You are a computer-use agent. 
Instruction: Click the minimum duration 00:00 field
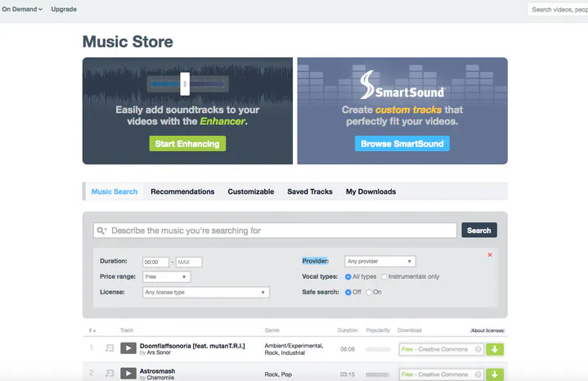(x=155, y=262)
